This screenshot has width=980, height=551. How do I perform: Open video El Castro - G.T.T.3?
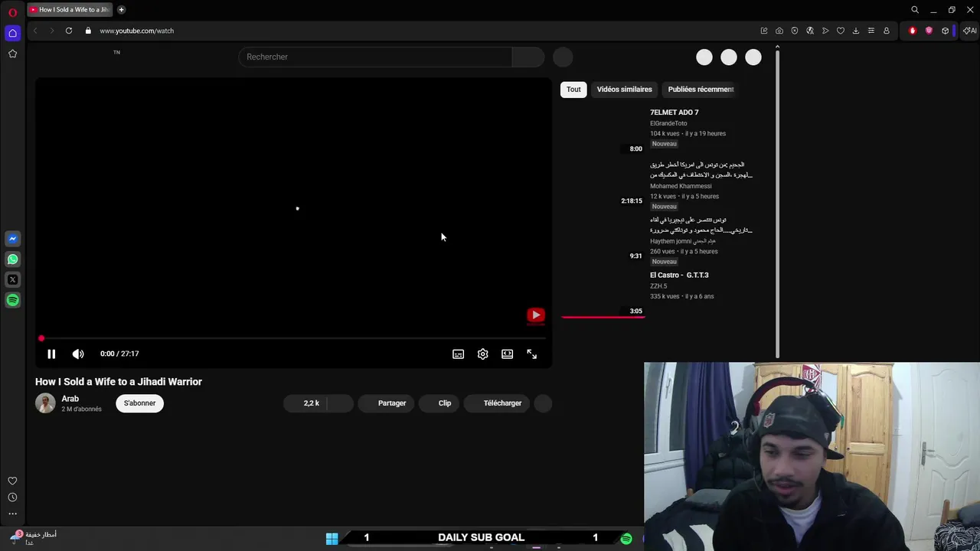tap(679, 275)
